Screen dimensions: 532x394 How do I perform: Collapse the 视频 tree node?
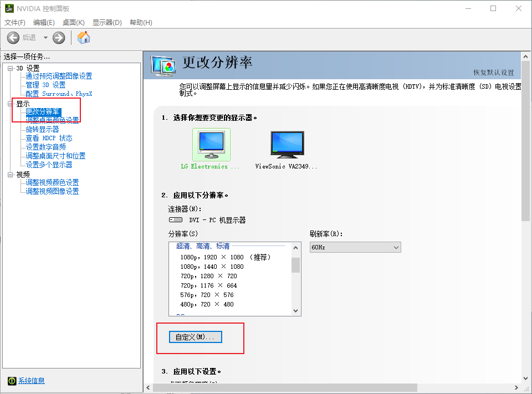10,175
